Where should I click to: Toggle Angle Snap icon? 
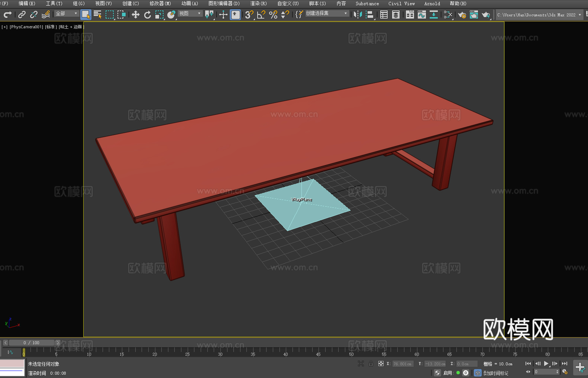261,14
